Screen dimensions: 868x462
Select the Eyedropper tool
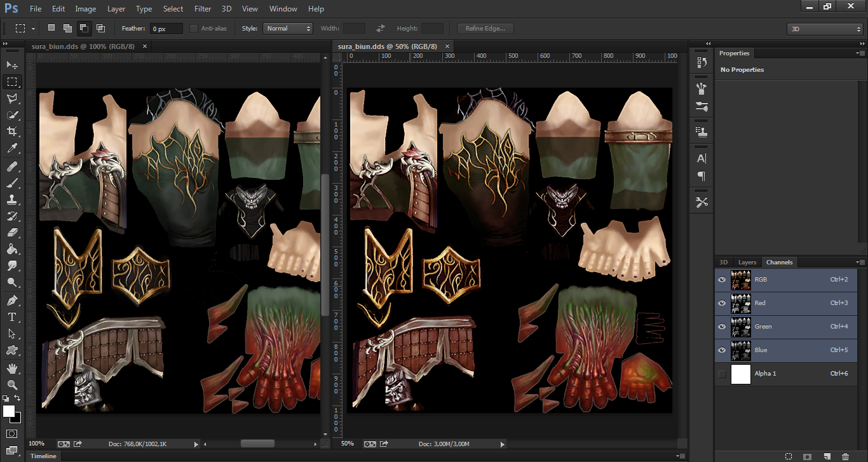pos(12,149)
